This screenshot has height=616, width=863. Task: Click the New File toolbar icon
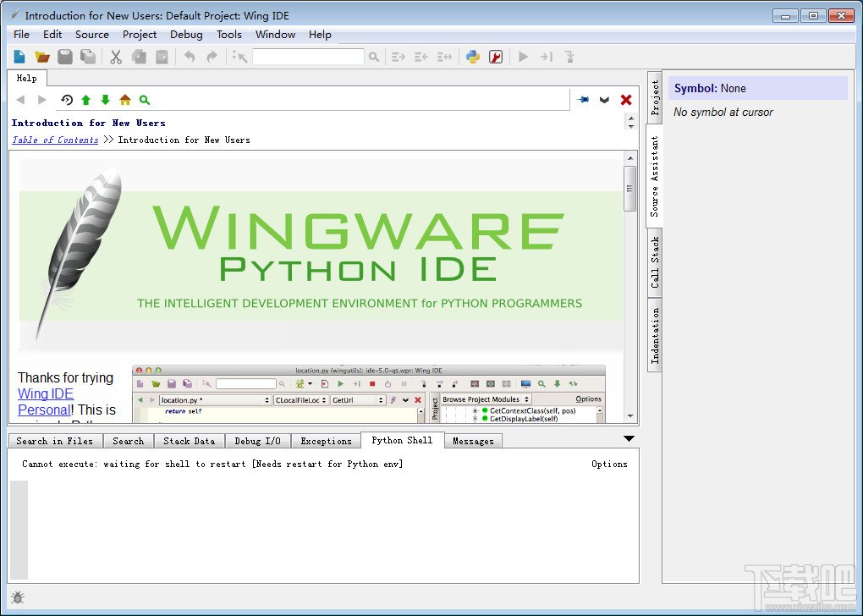point(19,57)
